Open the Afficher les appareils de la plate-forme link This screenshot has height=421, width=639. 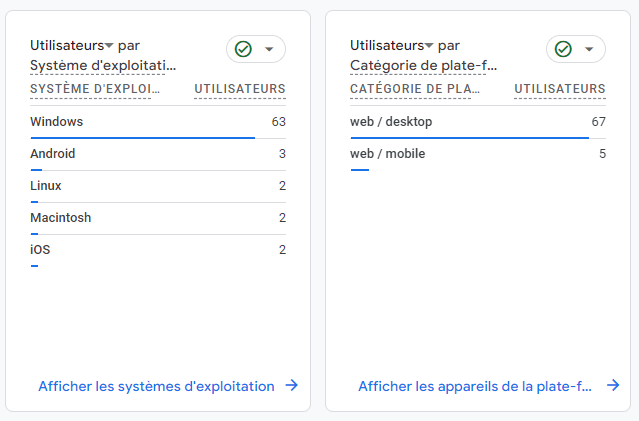pyautogui.click(x=475, y=386)
